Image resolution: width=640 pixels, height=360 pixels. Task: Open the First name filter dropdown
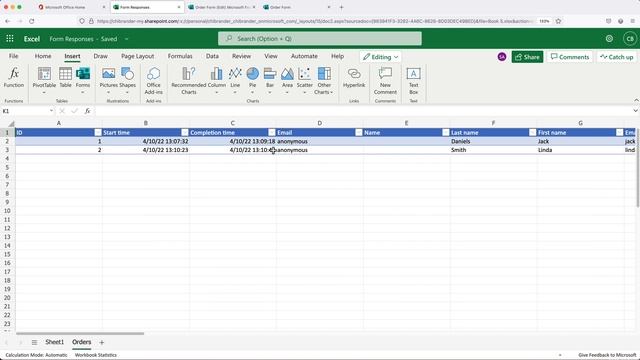[619, 132]
